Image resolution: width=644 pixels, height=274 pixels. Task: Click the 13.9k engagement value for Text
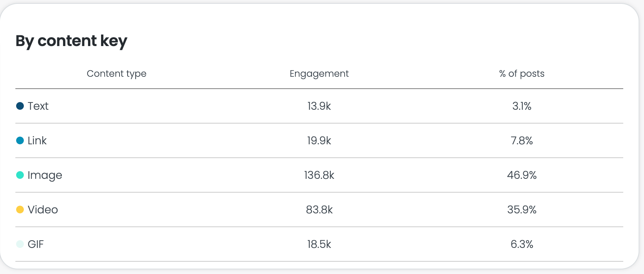(319, 106)
